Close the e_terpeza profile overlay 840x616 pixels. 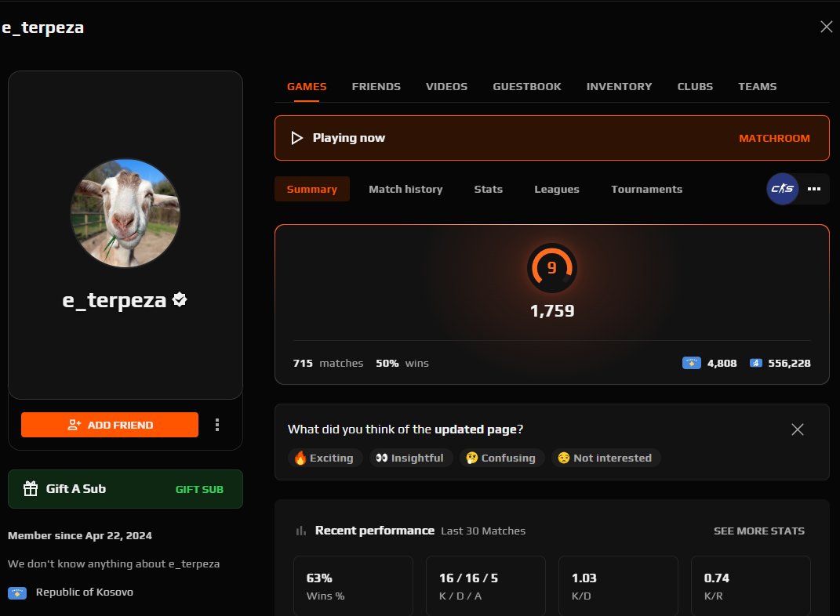click(x=826, y=27)
